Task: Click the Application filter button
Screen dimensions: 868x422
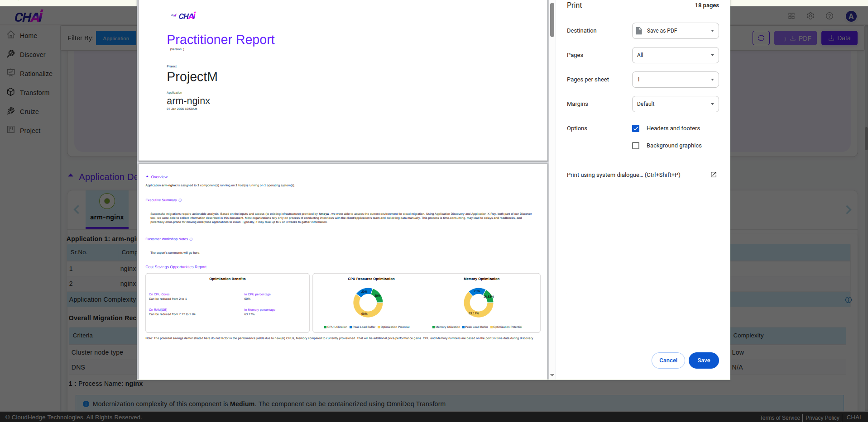Action: [116, 38]
